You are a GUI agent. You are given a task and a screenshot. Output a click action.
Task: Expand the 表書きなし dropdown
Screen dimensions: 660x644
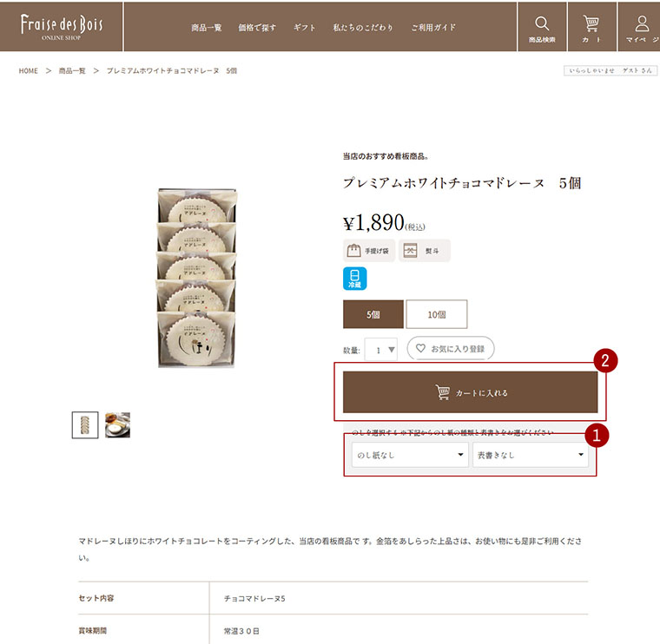click(x=531, y=455)
